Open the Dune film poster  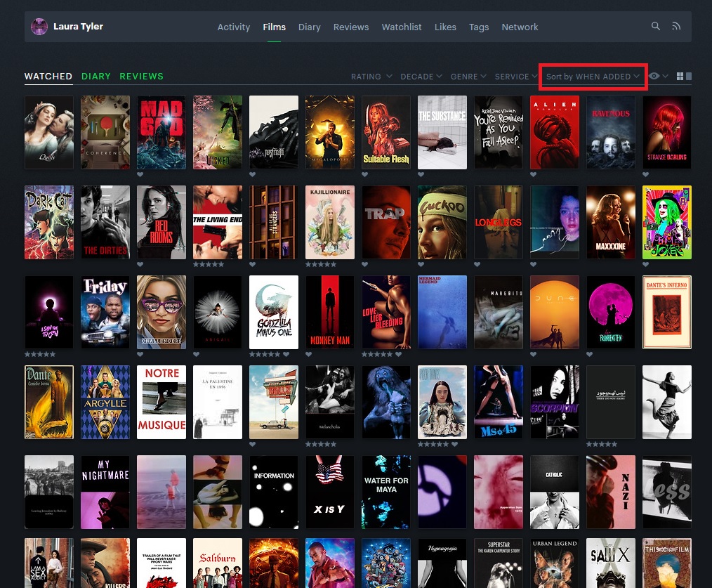[x=555, y=312]
